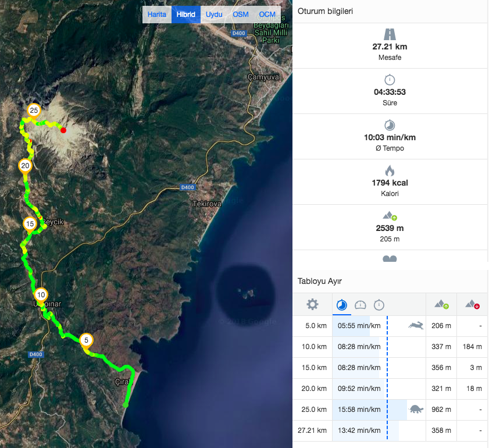Click the 27.21 km Mesafe value

[390, 47]
